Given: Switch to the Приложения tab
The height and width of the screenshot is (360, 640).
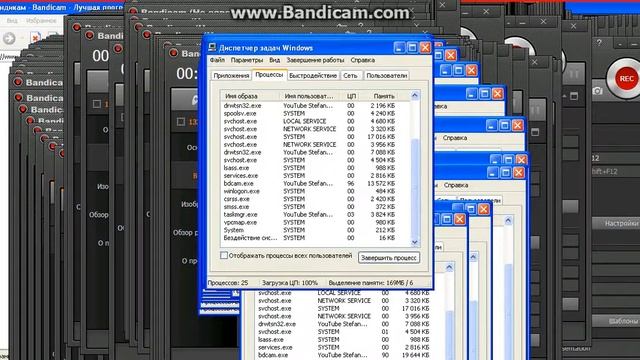Looking at the screenshot, I should point(231,76).
